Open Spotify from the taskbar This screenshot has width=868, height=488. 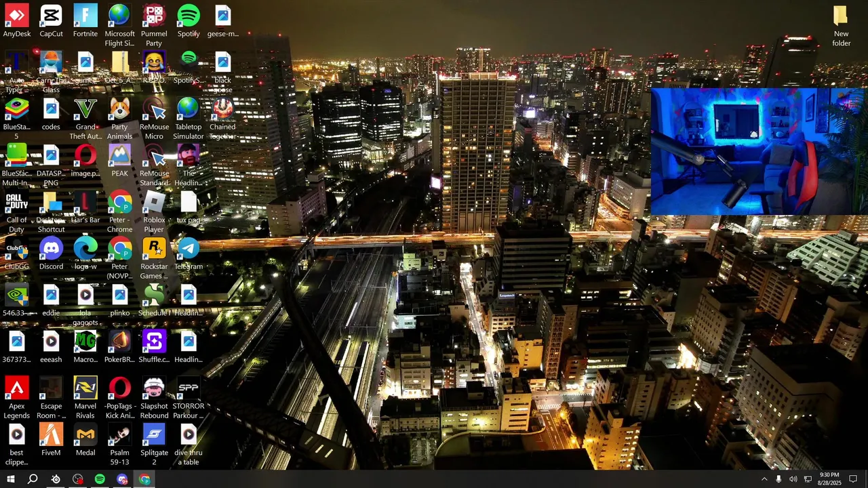click(x=100, y=479)
